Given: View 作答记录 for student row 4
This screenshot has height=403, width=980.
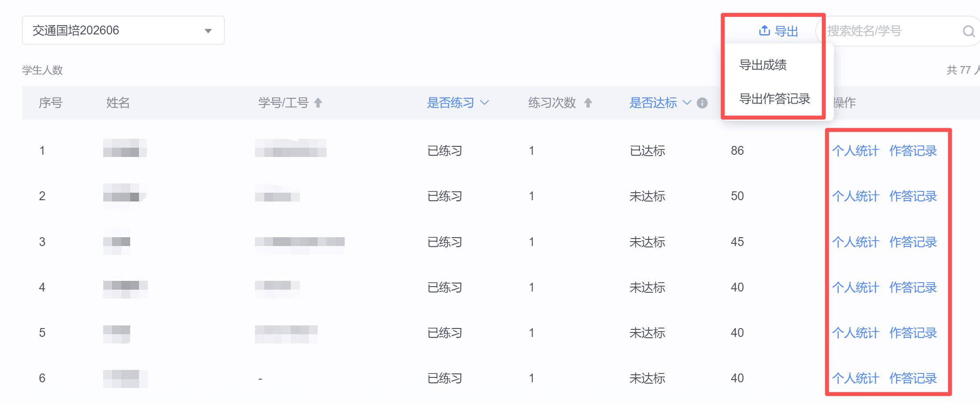Looking at the screenshot, I should point(913,287).
